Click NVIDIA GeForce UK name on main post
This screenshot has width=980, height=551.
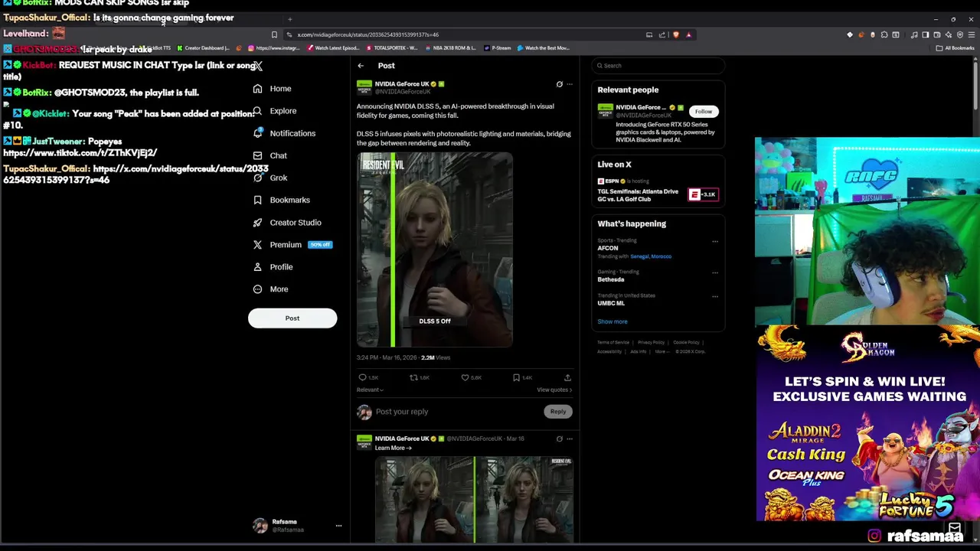(x=402, y=84)
